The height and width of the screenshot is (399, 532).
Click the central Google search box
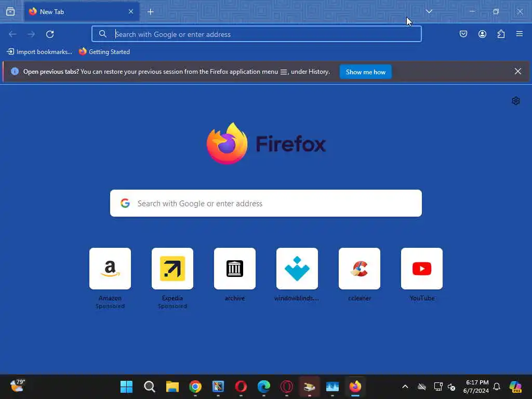click(x=266, y=203)
